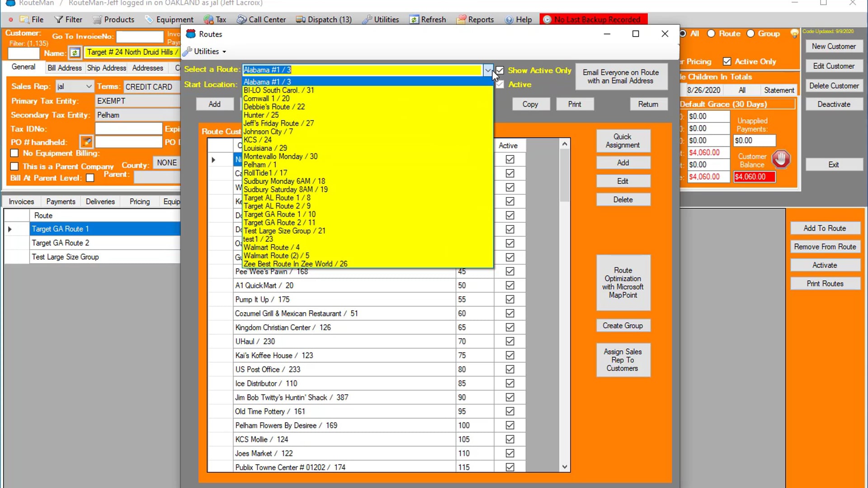Click the Quick Assignment button
This screenshot has height=488, width=868.
(x=623, y=141)
